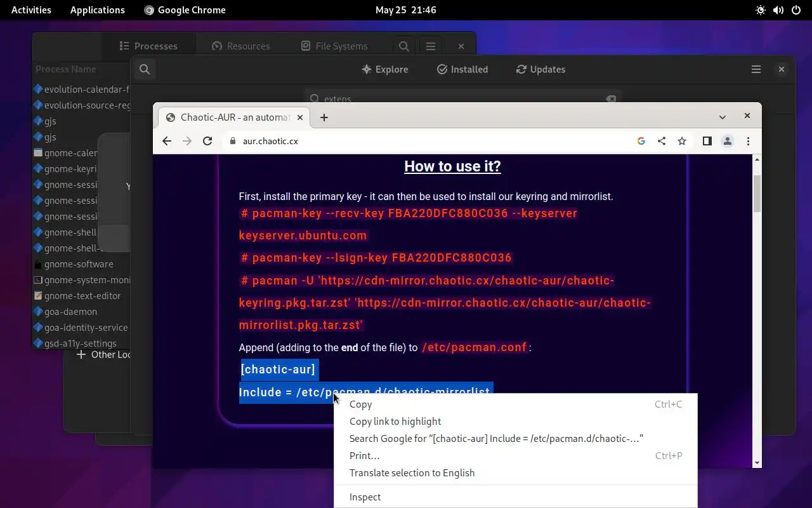The height and width of the screenshot is (508, 812).
Task: Switch to Processes tab in System Monitor
Action: tap(148, 46)
